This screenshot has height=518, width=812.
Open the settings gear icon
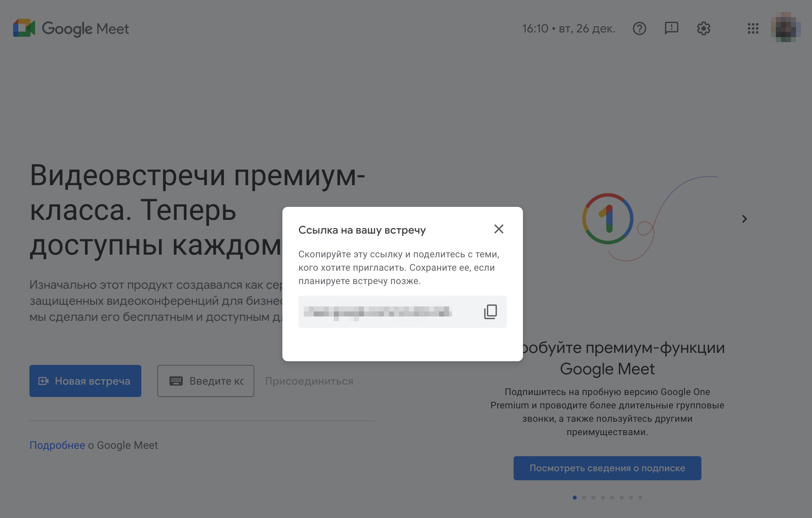pyautogui.click(x=703, y=29)
